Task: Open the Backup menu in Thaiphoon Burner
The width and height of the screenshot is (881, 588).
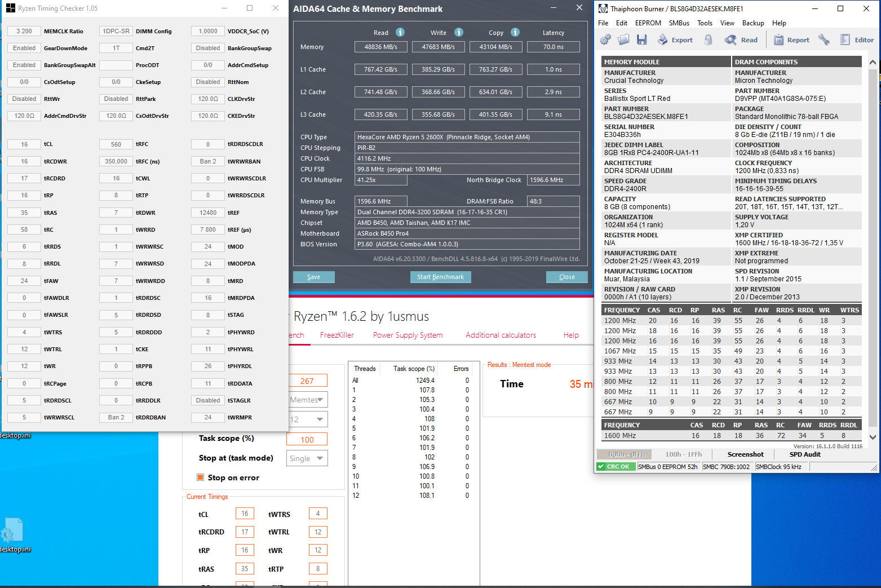Action: click(x=753, y=23)
